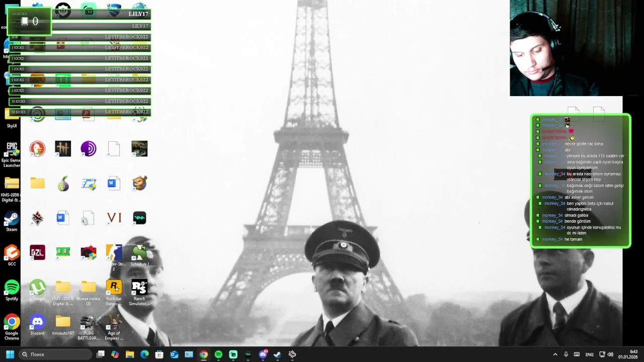Open Outlook from the taskbar
Image resolution: width=644 pixels, height=362 pixels.
click(174, 354)
